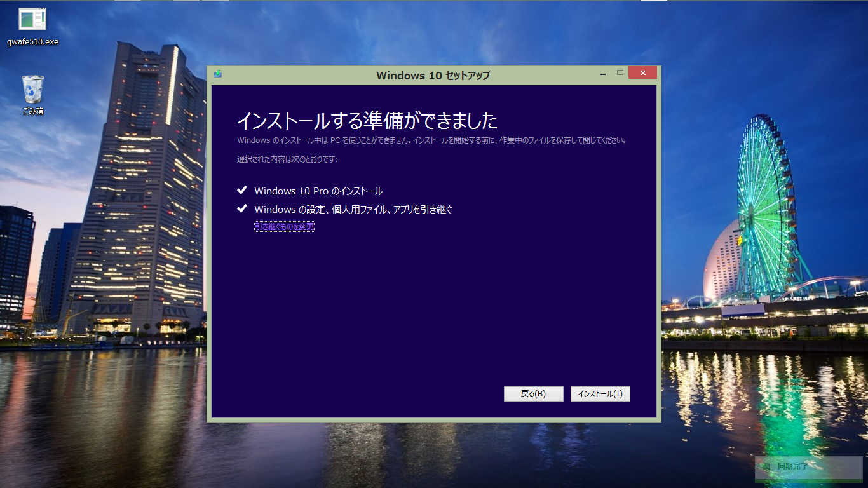Click the インストールする準備ができました heading
The image size is (868, 488).
(x=367, y=120)
